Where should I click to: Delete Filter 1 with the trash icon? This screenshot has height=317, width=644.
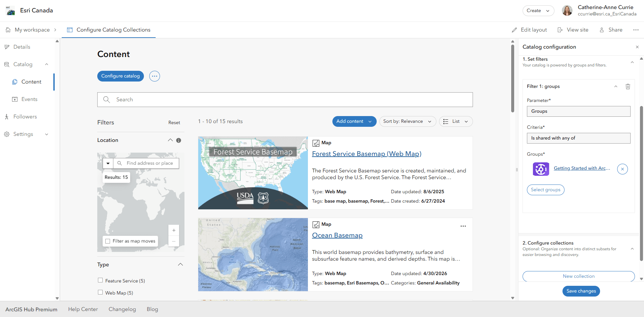[628, 87]
